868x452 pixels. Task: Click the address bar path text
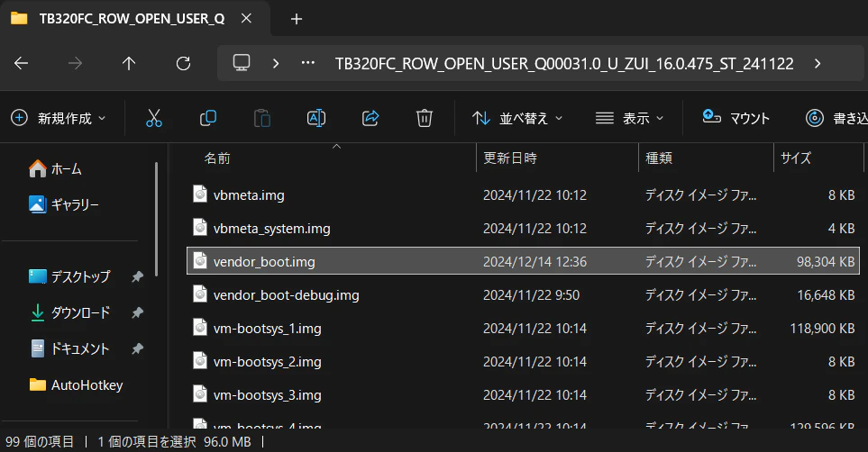[564, 64]
